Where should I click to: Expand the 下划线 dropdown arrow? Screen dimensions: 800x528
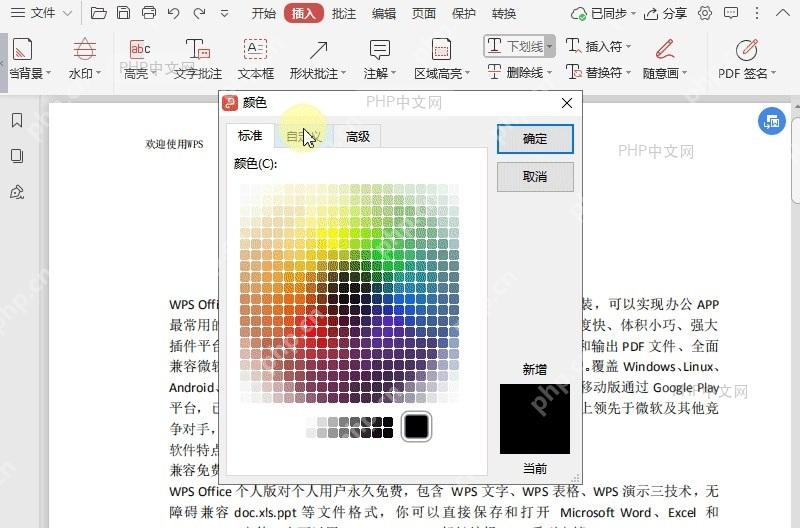[549, 46]
